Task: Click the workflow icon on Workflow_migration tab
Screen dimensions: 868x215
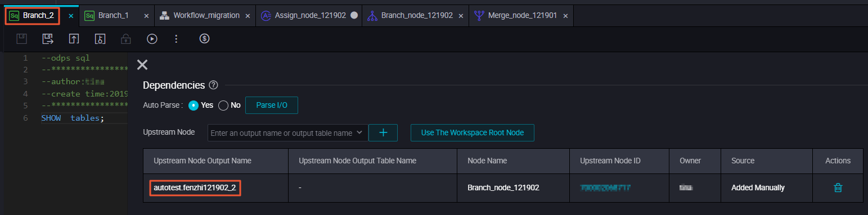Action: (x=165, y=16)
